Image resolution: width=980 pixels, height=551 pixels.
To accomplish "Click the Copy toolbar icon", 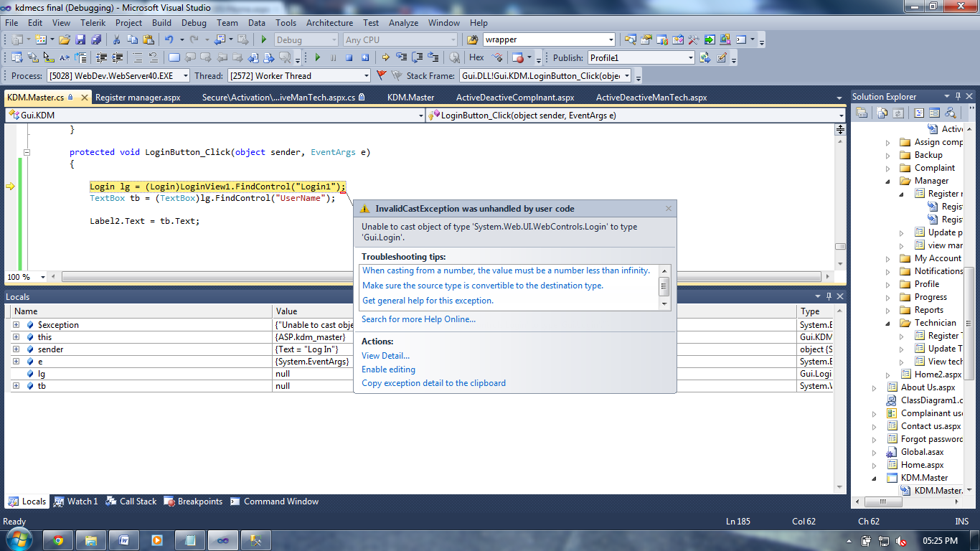I will click(x=133, y=40).
